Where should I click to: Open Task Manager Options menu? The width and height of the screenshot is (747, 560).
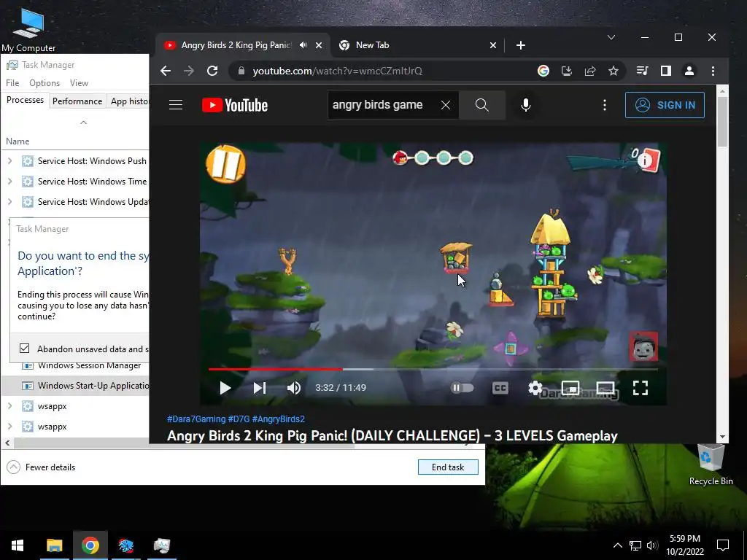tap(44, 83)
